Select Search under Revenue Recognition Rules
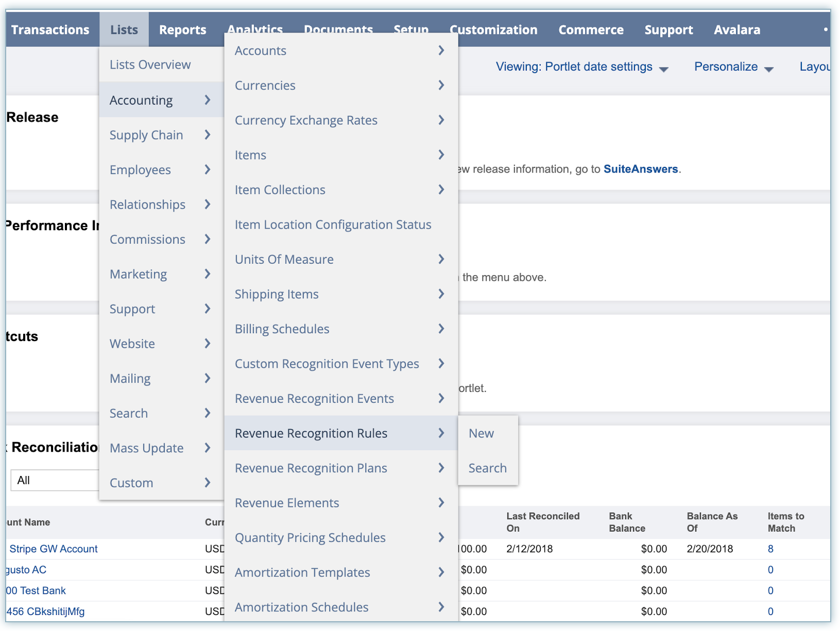840x631 pixels. [487, 468]
